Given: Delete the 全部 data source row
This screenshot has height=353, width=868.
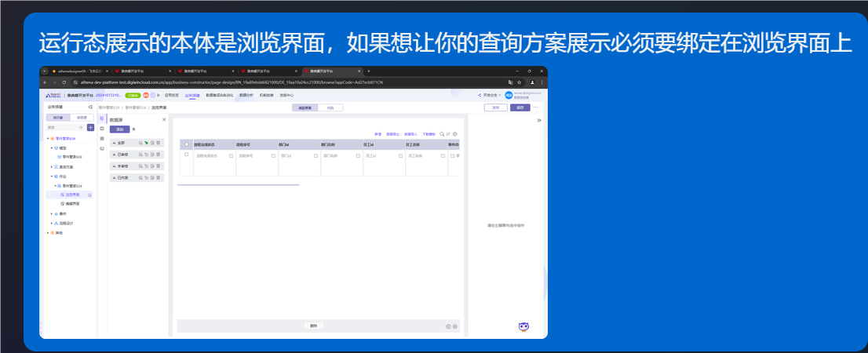Looking at the screenshot, I should 159,143.
